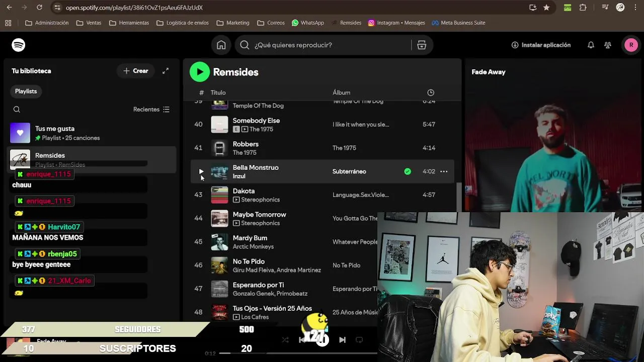Open the pink R profile avatar menu

631,45
